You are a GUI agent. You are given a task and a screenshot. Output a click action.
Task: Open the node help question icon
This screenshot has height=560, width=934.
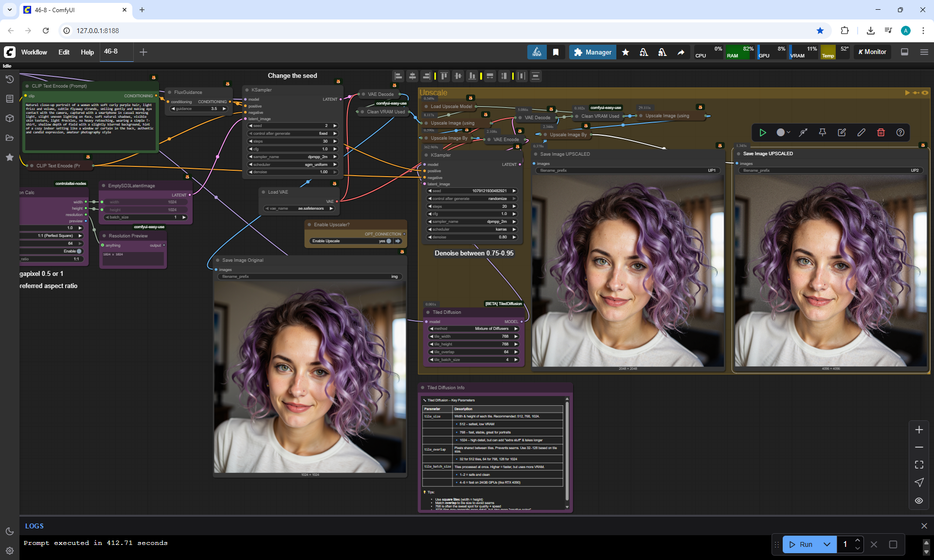(900, 132)
